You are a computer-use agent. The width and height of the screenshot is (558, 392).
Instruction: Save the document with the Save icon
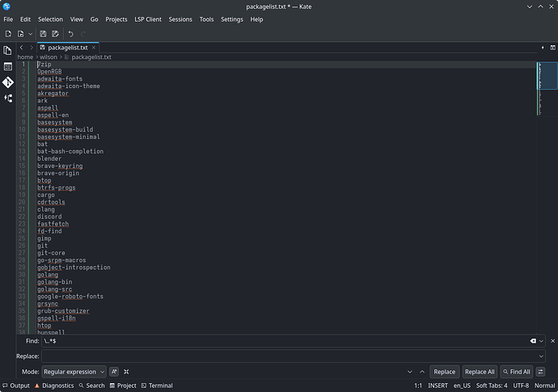[x=43, y=34]
